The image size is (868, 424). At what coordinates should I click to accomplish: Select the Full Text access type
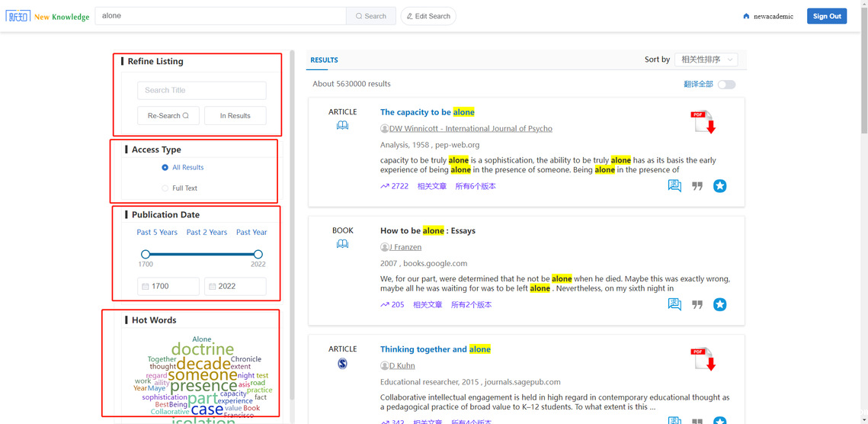coord(165,188)
